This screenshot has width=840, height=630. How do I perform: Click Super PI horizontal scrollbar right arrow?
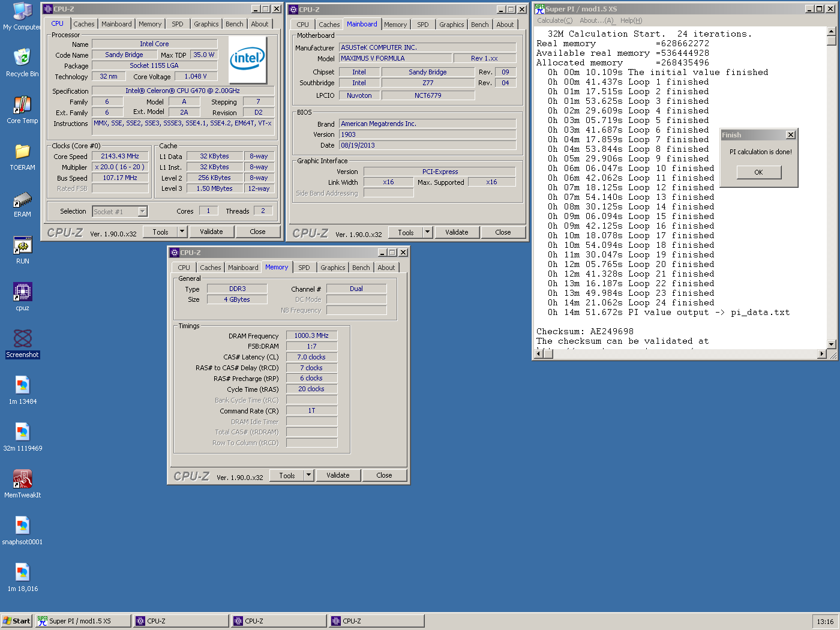(822, 354)
